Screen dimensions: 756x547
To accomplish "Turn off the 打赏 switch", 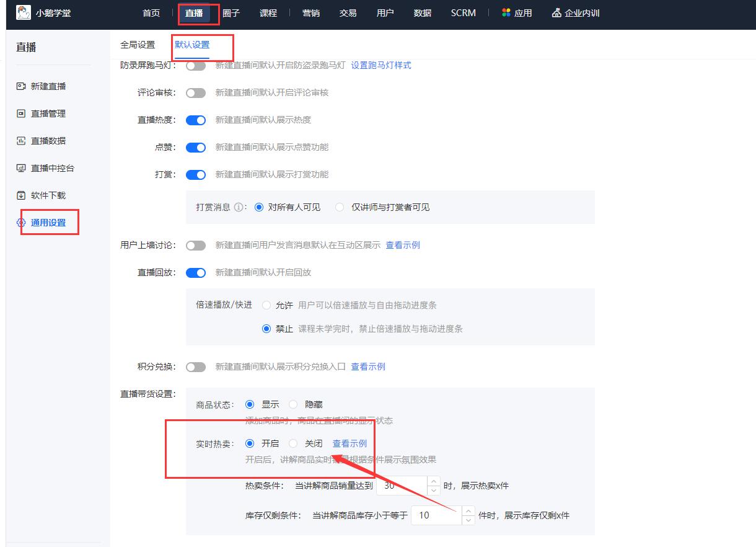I will tap(196, 174).
